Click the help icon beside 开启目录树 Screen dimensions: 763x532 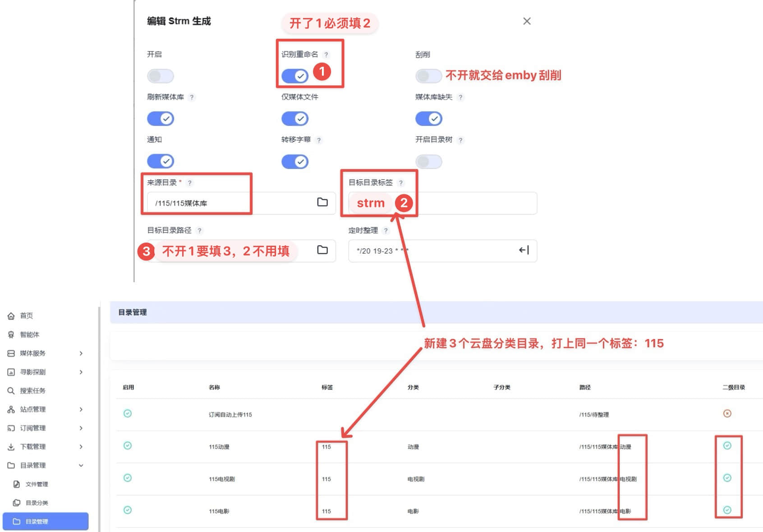click(460, 140)
